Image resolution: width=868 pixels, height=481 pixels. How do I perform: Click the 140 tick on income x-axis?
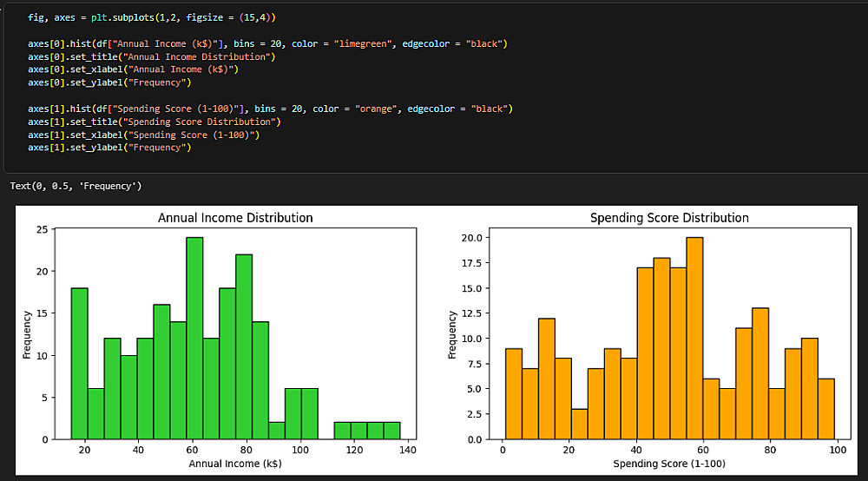pos(408,451)
